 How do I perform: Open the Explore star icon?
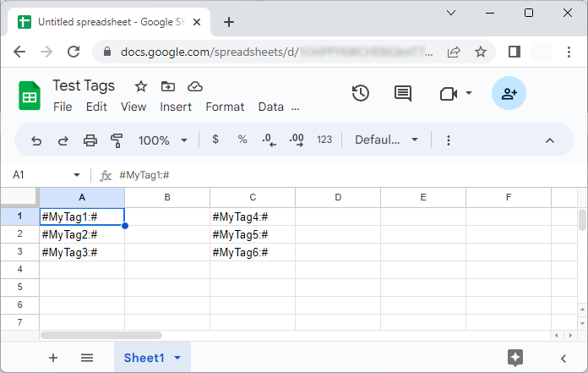click(x=515, y=358)
